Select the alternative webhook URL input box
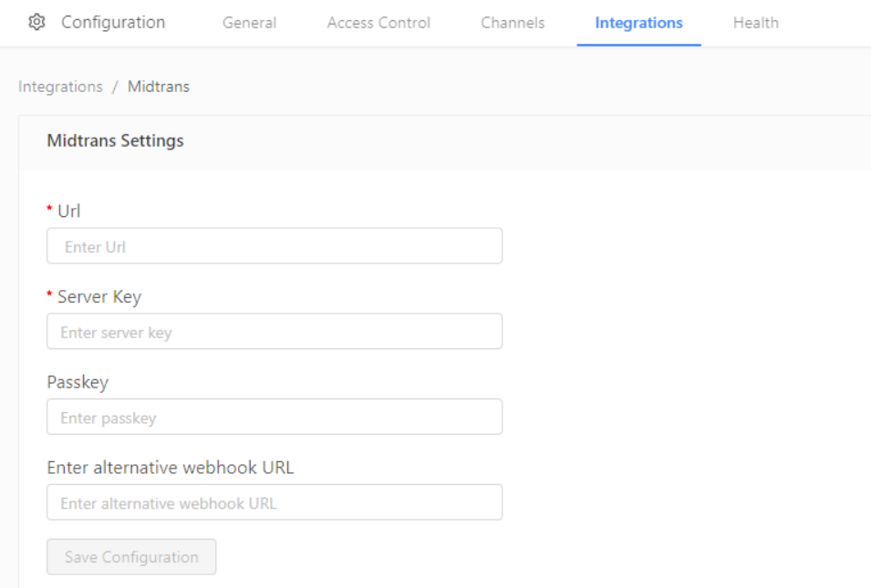The image size is (871, 588). (x=275, y=502)
